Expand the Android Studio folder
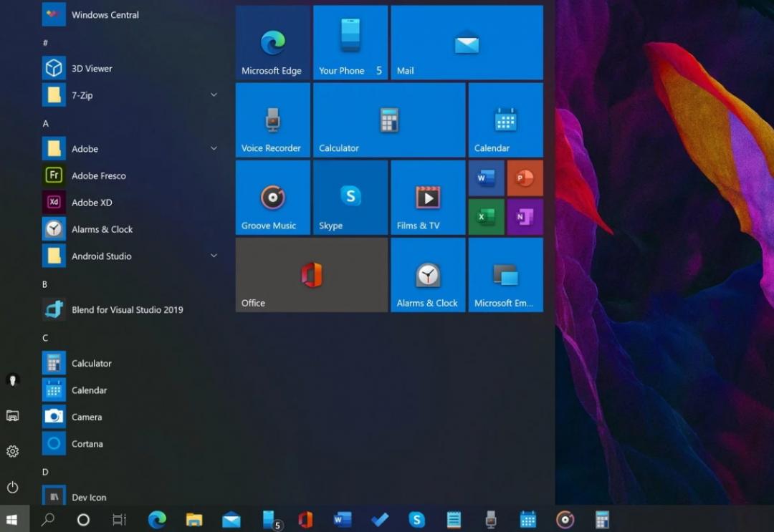This screenshot has height=532, width=774. (x=214, y=256)
